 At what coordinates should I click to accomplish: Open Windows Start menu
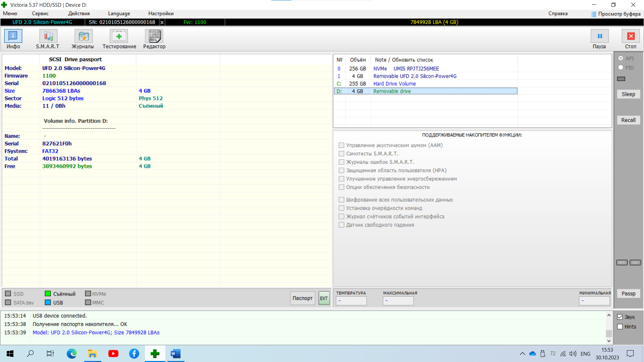tap(10, 354)
